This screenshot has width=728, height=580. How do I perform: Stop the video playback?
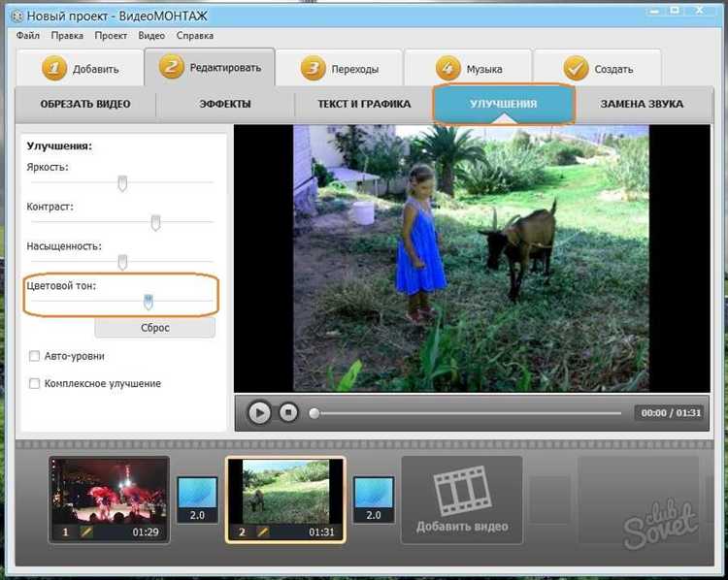pyautogui.click(x=288, y=412)
